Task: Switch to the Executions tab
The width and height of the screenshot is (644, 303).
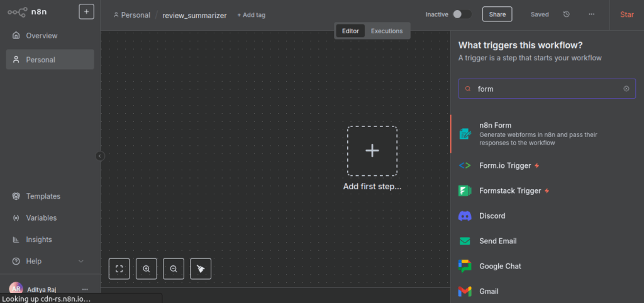Action: (386, 31)
